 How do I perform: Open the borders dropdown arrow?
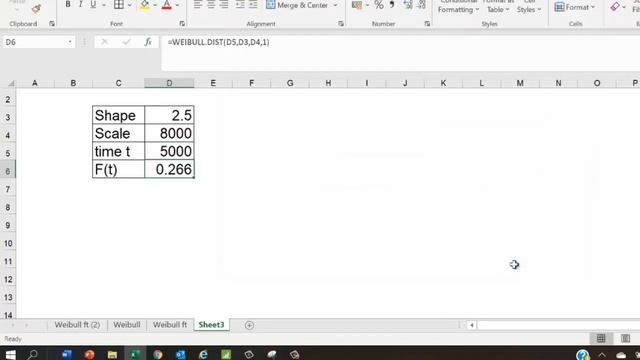129,5
